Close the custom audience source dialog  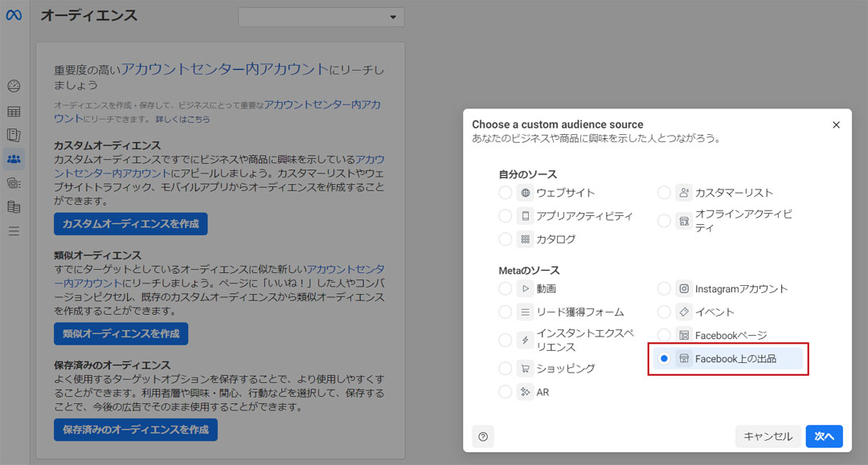coord(836,124)
